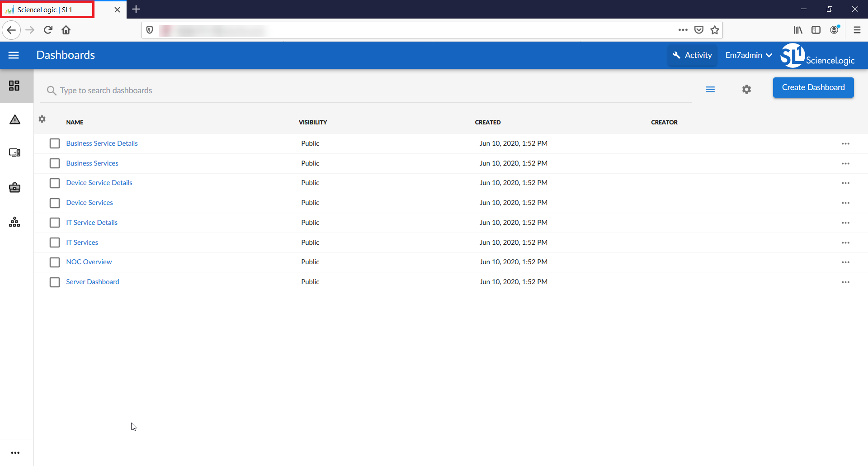Click the Create Dashboard button
The image size is (868, 466).
pos(813,87)
